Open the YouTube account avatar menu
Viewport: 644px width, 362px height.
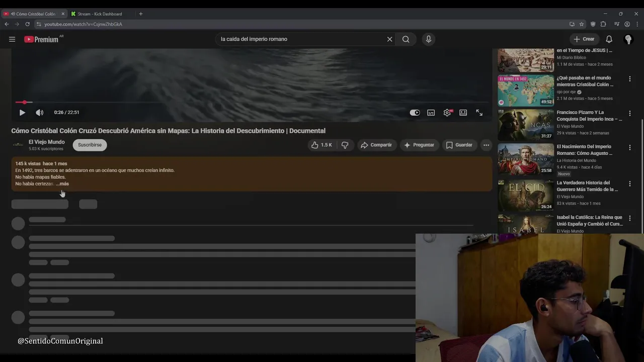click(x=628, y=39)
